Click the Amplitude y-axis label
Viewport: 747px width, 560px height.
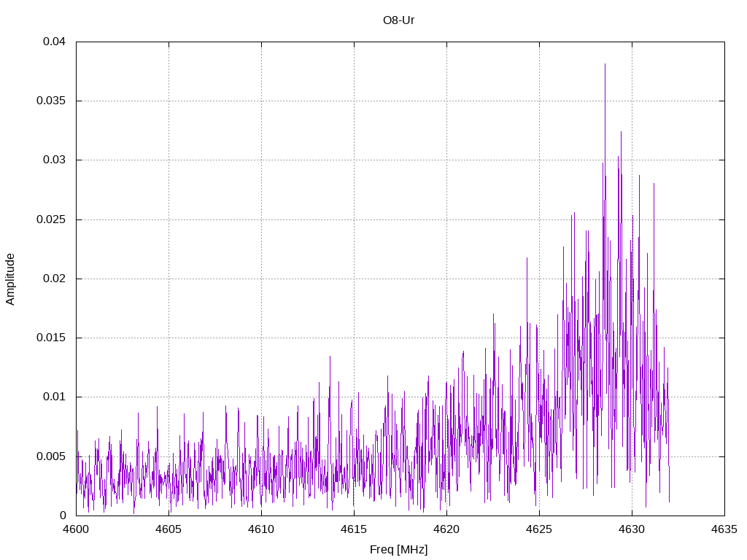point(10,279)
